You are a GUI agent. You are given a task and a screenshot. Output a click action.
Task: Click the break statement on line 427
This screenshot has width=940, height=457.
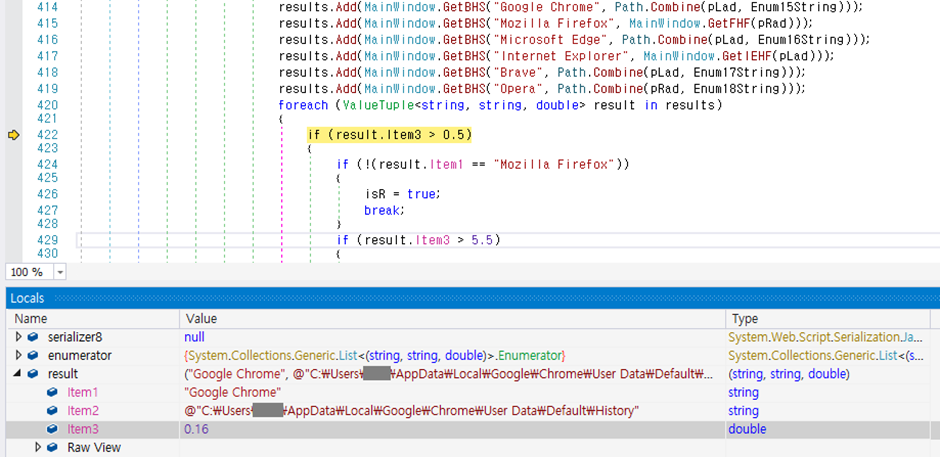tap(384, 211)
